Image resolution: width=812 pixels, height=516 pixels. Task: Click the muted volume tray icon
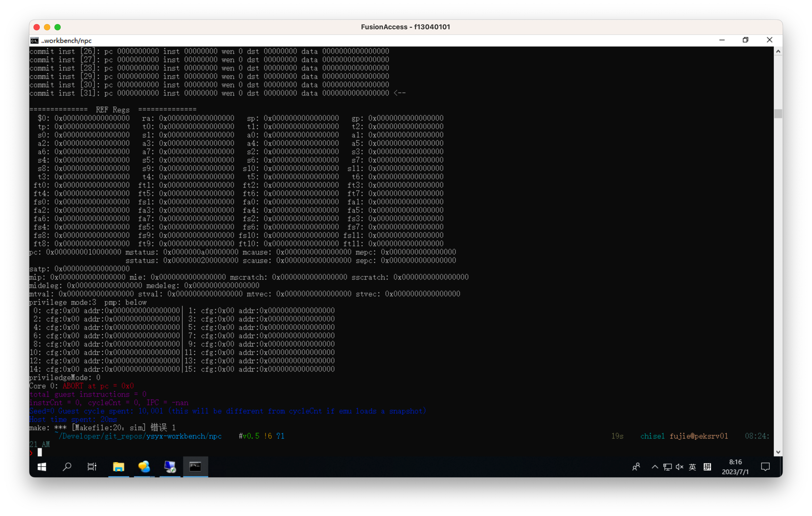(x=679, y=467)
